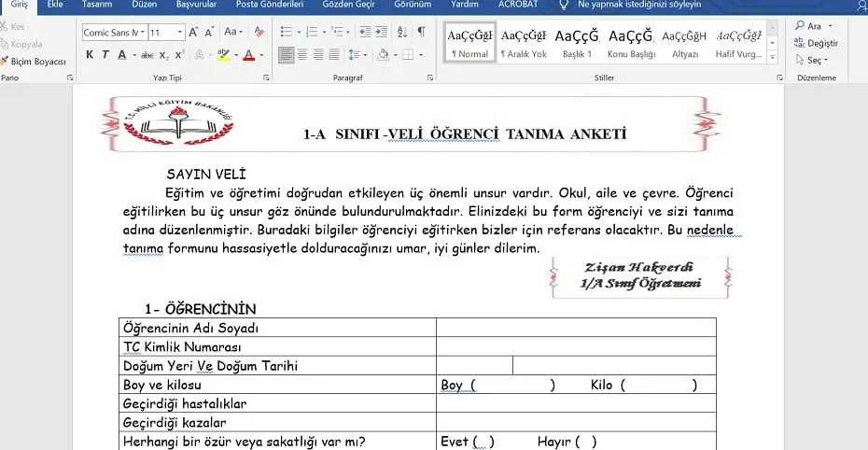The image size is (868, 450).
Task: Open the font size 11 dropdown
Action: pos(179,32)
